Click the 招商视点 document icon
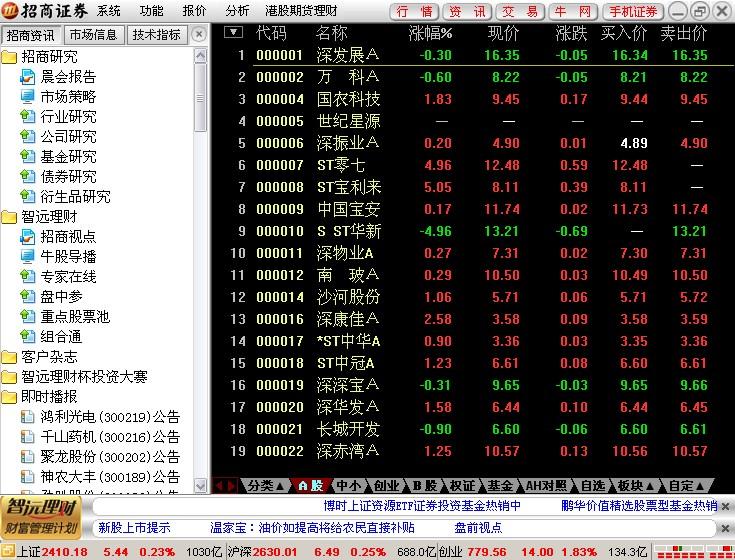The image size is (735, 560). coord(28,237)
